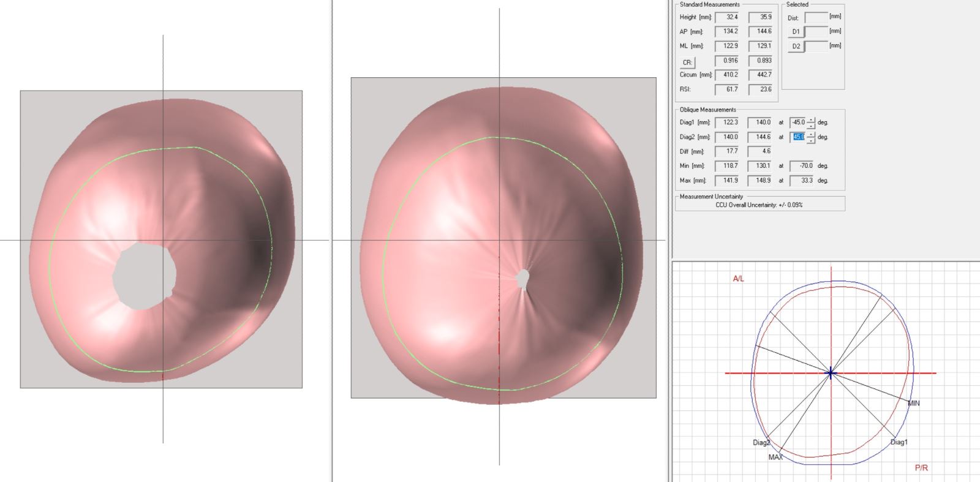Click the CCU Overall Uncertainty text
980x482 pixels.
click(759, 205)
